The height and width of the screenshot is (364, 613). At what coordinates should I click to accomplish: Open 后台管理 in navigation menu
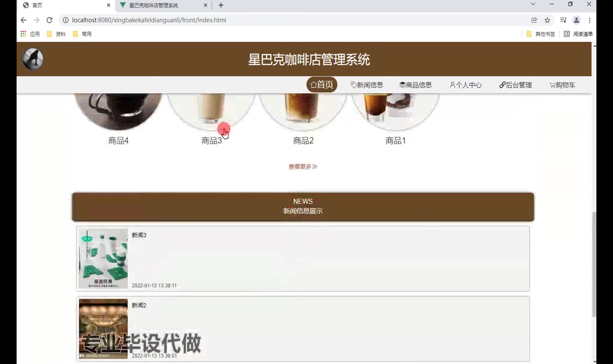point(516,85)
